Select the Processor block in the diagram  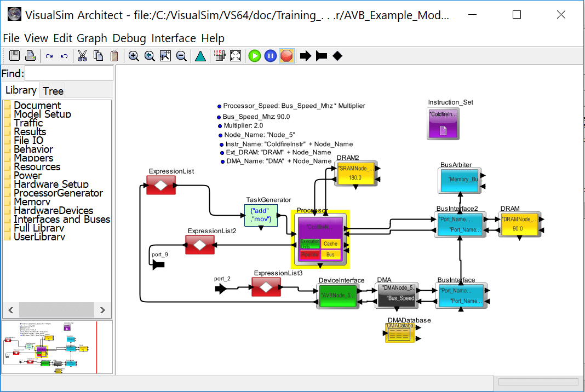coord(320,238)
